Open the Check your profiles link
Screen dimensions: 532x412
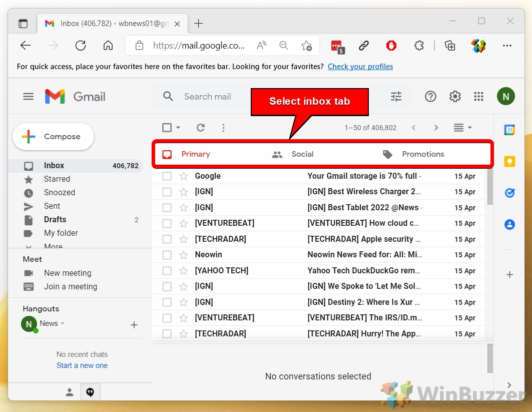[x=360, y=67]
